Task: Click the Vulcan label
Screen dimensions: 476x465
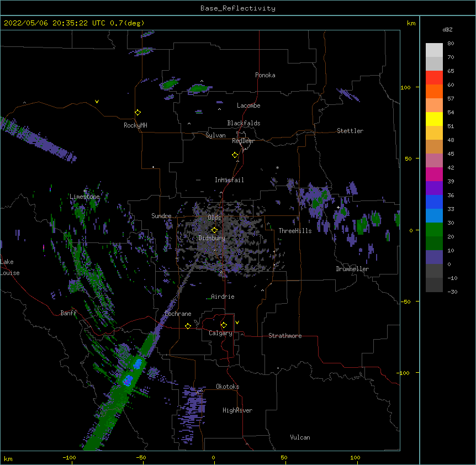Action: click(x=300, y=437)
